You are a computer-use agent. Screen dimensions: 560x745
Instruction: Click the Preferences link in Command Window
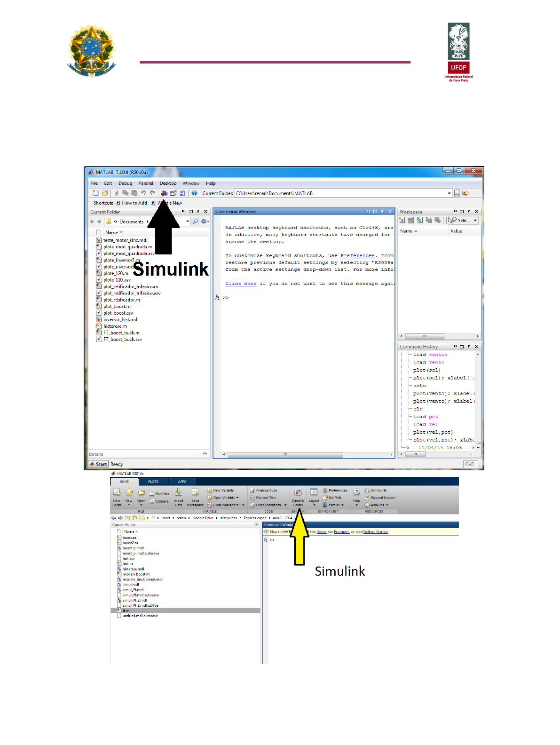(357, 256)
